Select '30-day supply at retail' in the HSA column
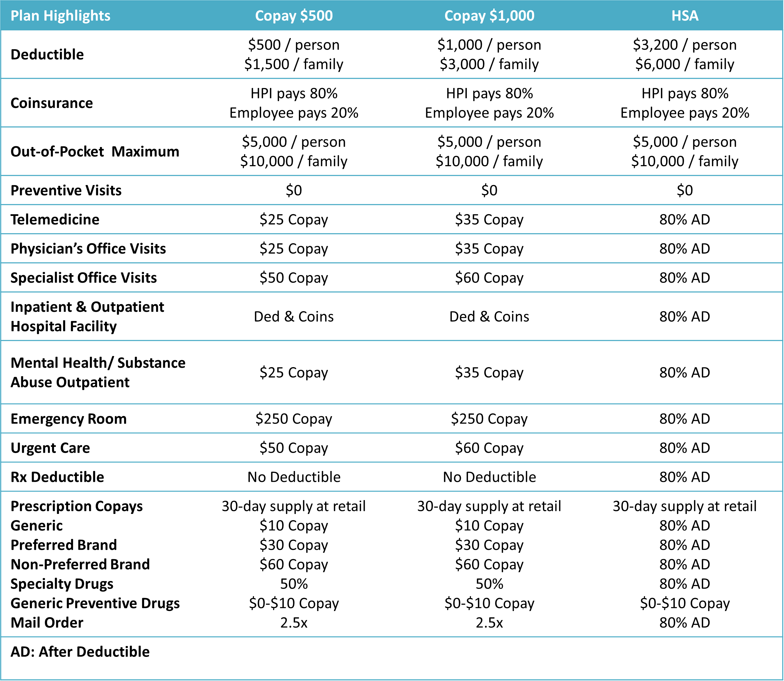 685,506
